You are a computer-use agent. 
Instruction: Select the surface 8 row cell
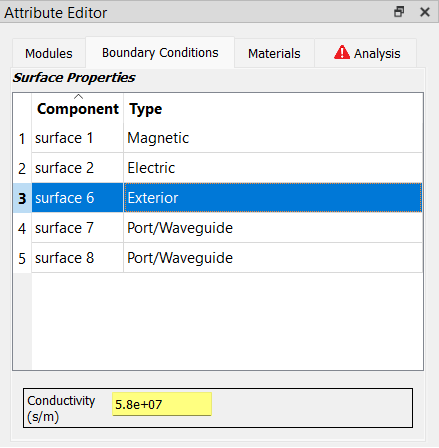pyautogui.click(x=78, y=258)
